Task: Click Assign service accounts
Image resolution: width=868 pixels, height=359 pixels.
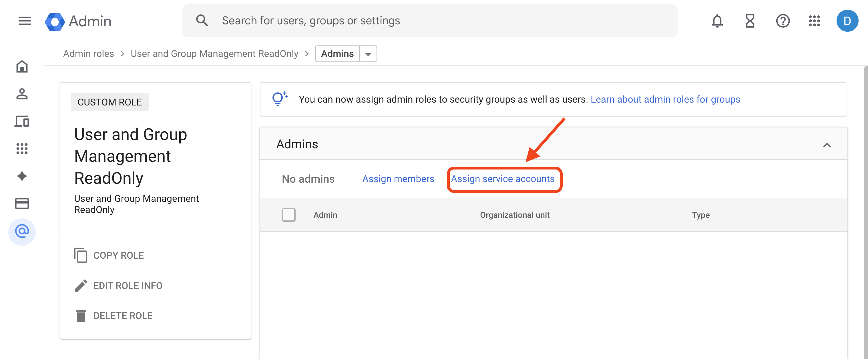Action: (x=503, y=179)
